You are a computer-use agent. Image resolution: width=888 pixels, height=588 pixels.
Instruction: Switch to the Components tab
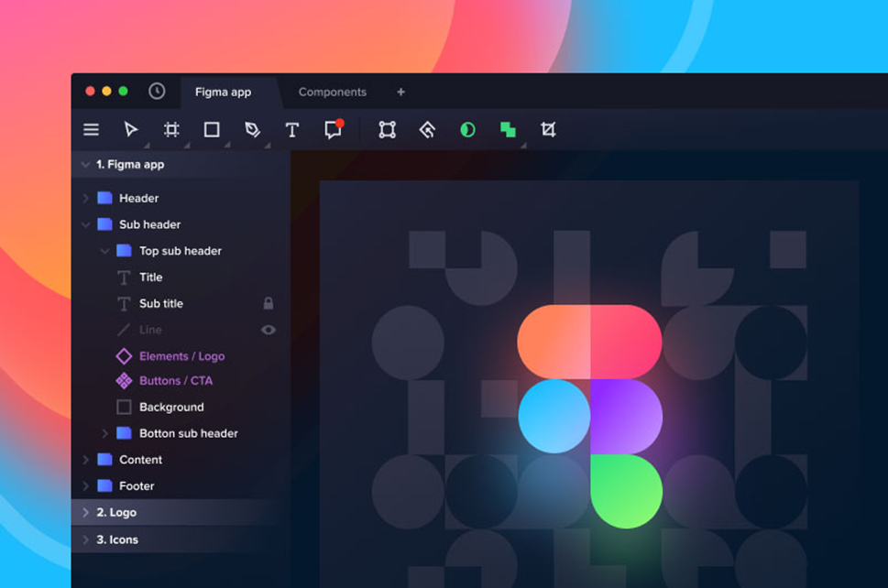click(333, 92)
